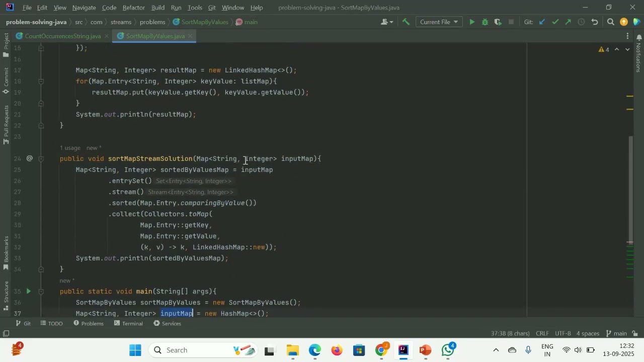Screen dimensions: 644x362
Task: Click the 1 usage inlay hint
Action: click(x=70, y=148)
